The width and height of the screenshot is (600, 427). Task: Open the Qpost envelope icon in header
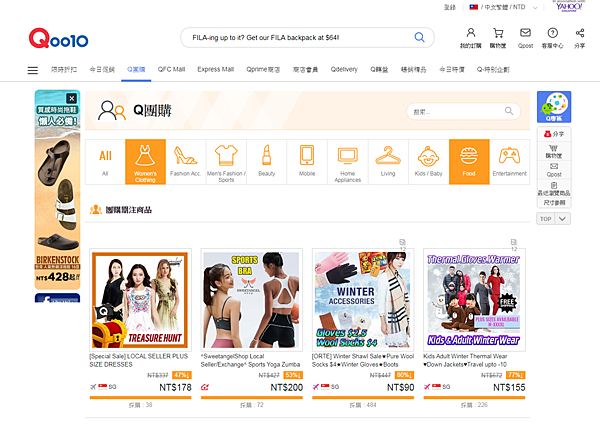click(525, 33)
